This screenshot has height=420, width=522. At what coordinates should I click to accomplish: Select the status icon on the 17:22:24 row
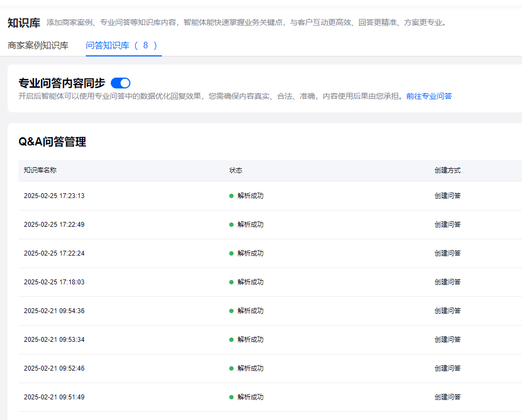(232, 253)
